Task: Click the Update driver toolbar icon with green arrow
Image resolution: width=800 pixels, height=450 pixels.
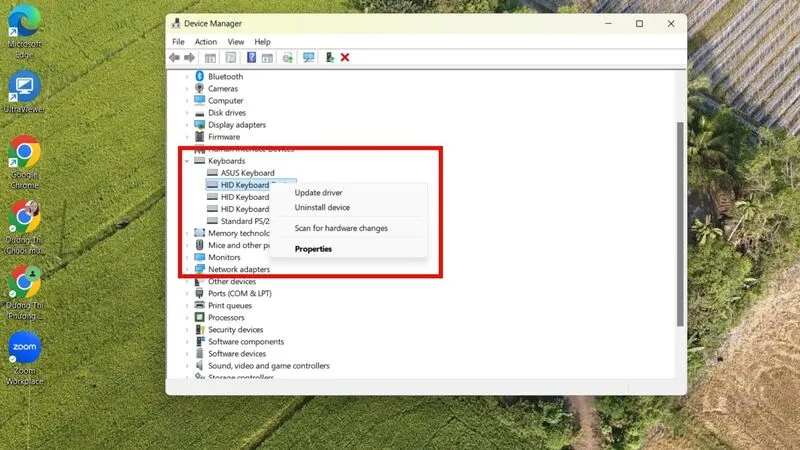Action: coord(329,58)
